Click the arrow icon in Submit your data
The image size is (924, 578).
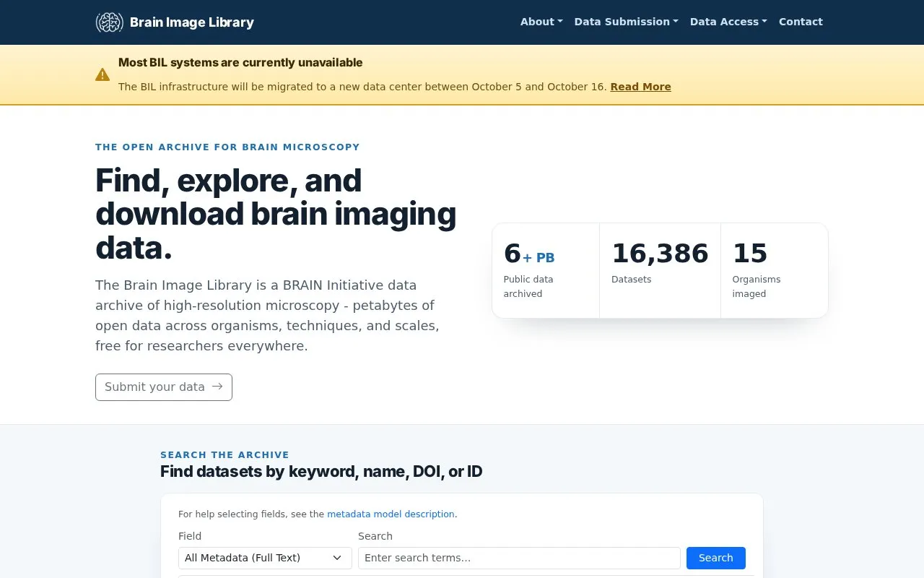click(x=217, y=387)
